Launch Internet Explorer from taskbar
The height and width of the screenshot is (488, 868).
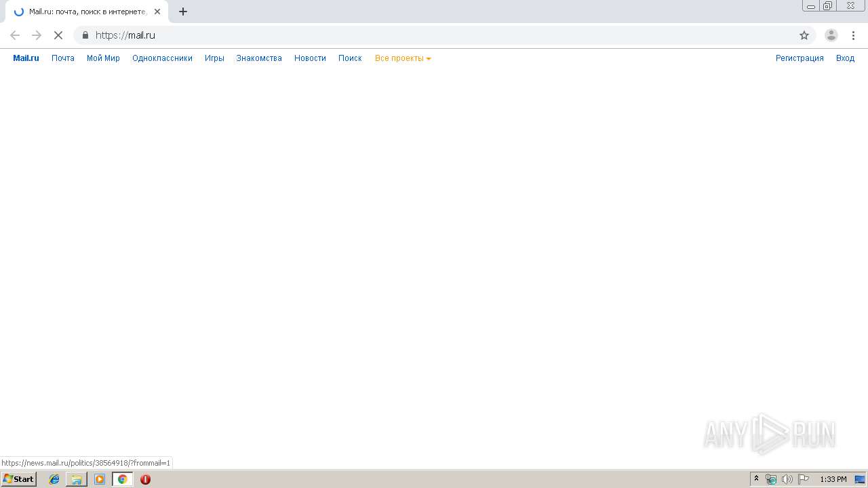click(54, 479)
